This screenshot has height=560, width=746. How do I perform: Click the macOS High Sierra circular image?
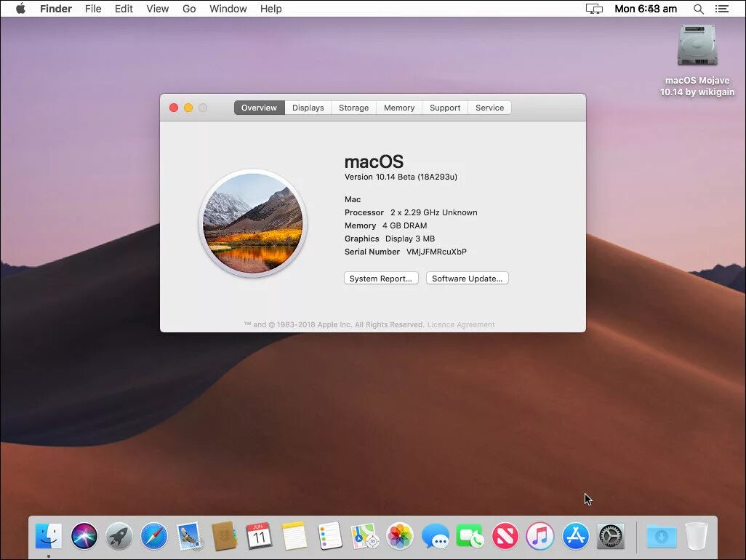[x=252, y=223]
